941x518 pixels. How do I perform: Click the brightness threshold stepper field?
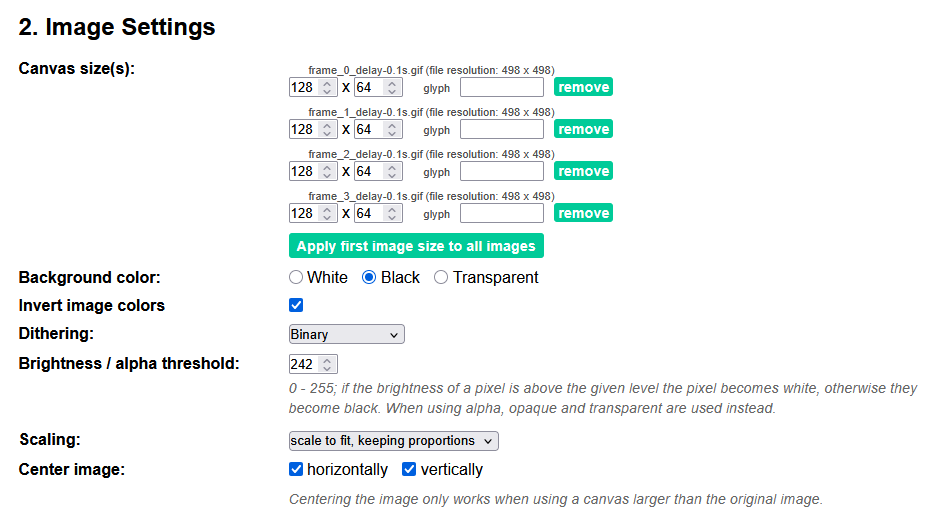(x=304, y=364)
